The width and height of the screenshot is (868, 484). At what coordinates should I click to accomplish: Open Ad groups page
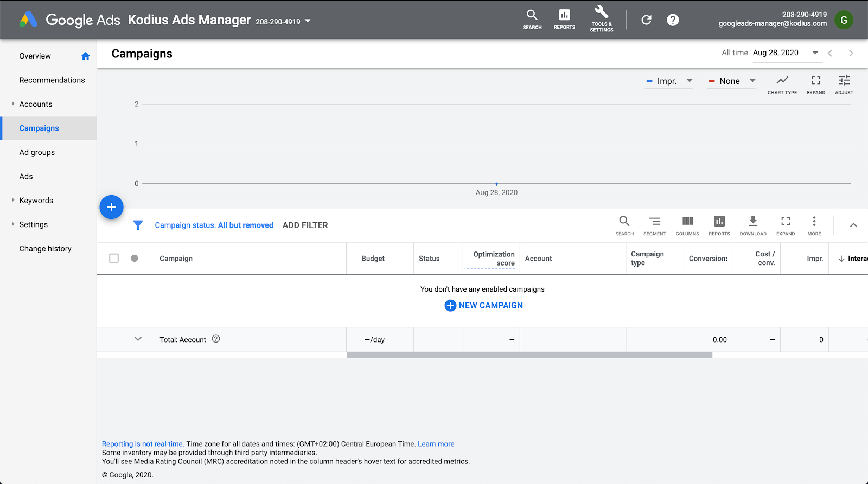(37, 152)
